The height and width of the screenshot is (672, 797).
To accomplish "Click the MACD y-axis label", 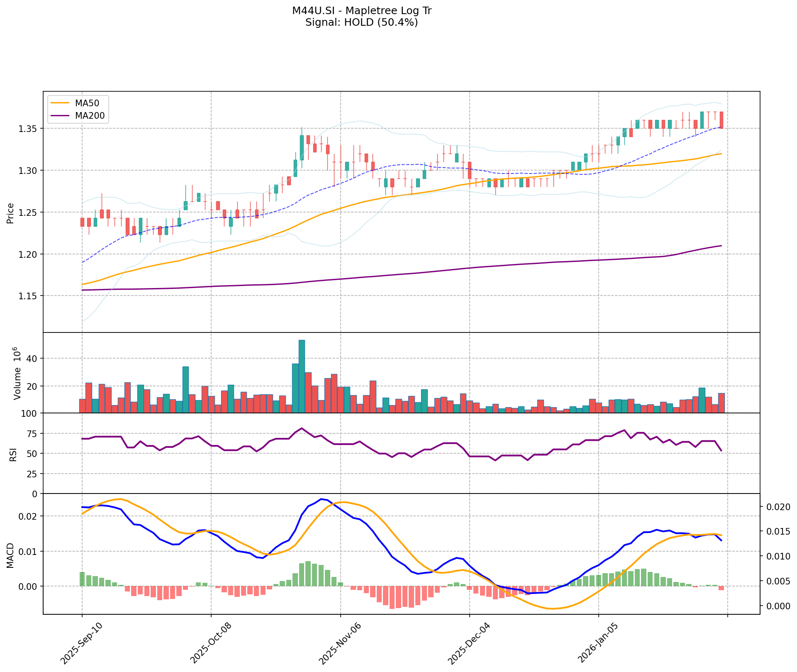I will click(11, 555).
